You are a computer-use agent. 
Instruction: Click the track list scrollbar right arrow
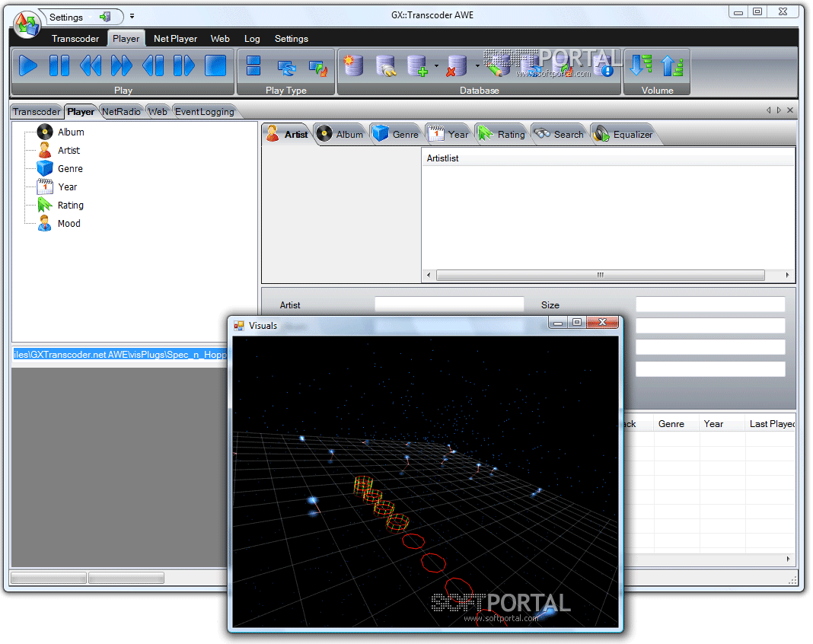(788, 559)
